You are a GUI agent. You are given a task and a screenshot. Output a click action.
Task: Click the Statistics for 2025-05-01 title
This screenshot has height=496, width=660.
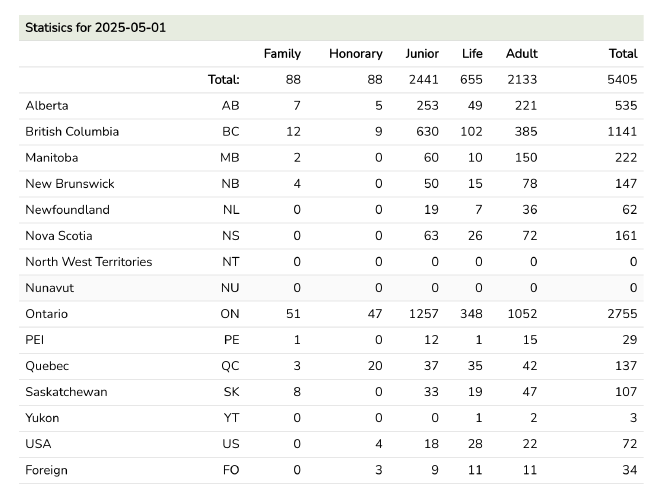(x=96, y=27)
